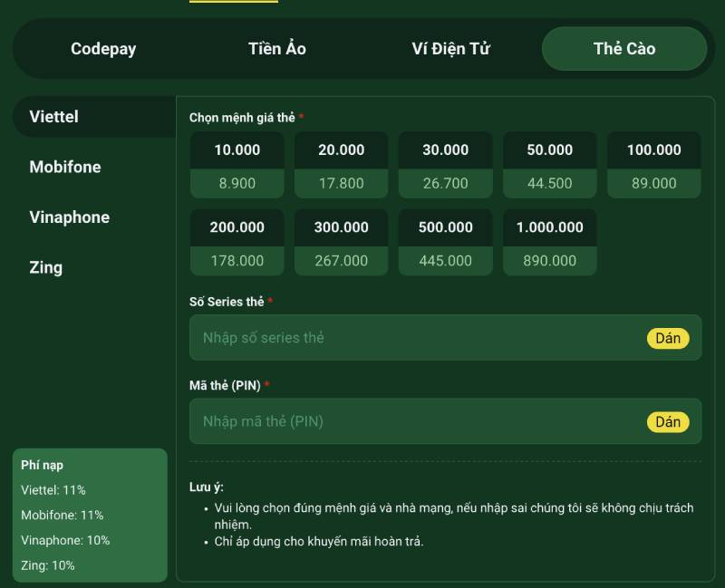Choose the 10.000 card denomination
The height and width of the screenshot is (588, 725).
tap(237, 165)
